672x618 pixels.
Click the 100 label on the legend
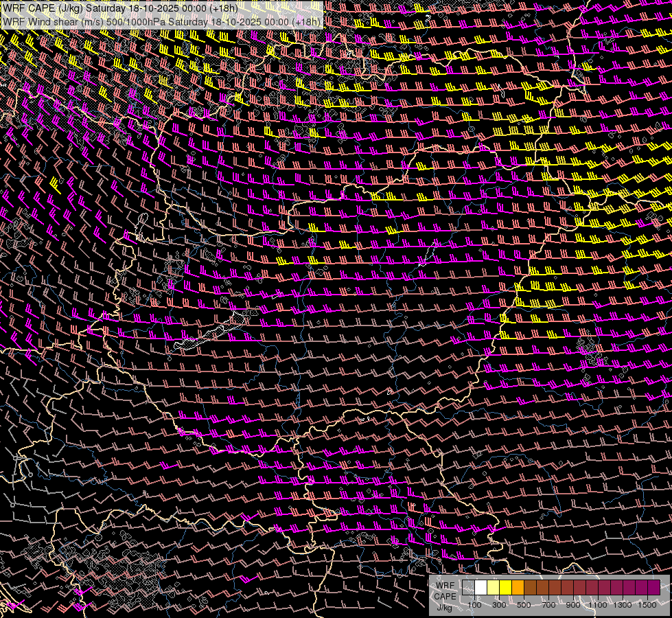coord(474,605)
